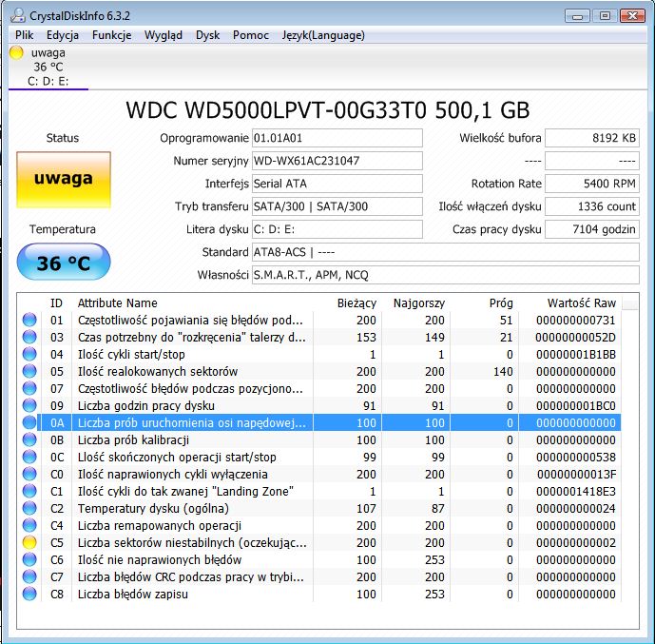Select row Ilość realokowanych sektorów
Viewport: 655px width, 644px height.
click(x=320, y=371)
